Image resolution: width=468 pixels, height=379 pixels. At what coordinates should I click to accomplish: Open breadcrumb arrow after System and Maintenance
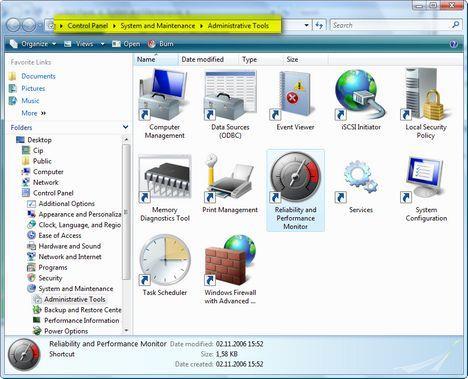coord(202,26)
